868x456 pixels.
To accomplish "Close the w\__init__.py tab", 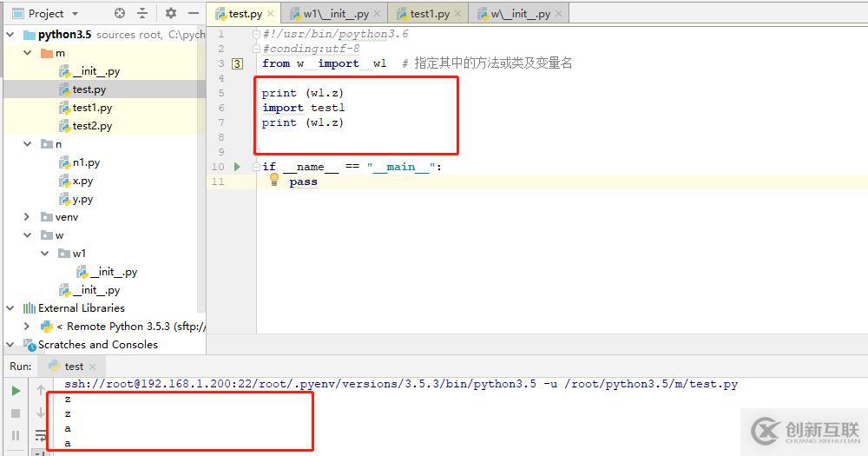I will (558, 14).
